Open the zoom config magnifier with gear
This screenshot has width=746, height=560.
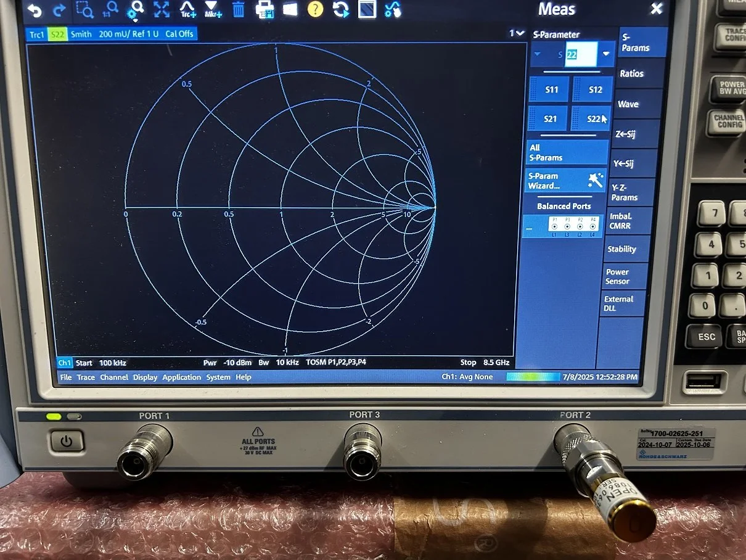136,9
